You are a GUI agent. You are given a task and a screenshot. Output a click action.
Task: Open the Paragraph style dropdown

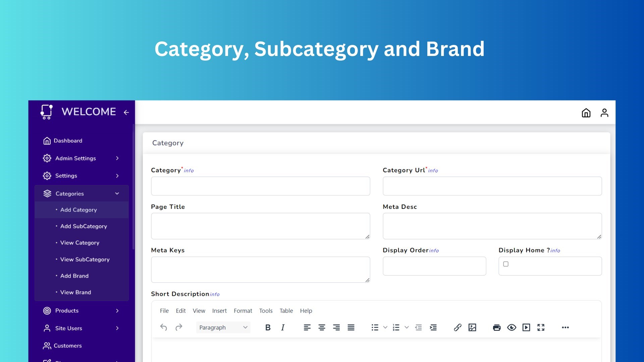223,327
